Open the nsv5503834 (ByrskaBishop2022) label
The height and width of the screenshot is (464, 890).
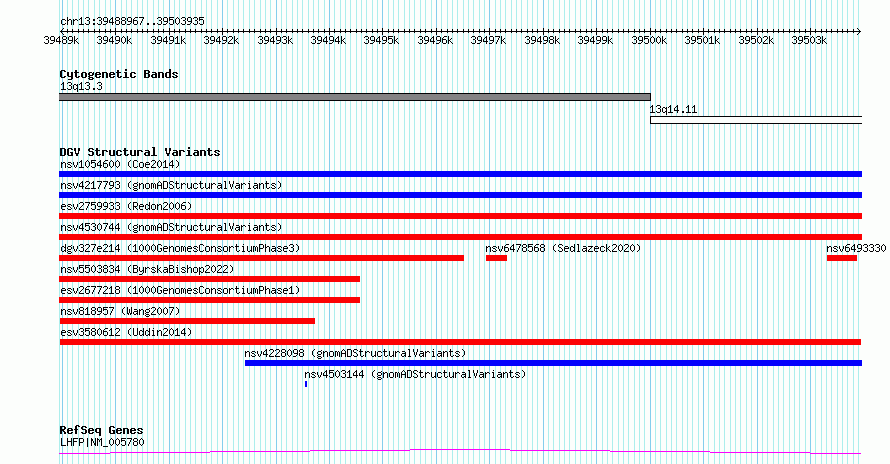147,269
